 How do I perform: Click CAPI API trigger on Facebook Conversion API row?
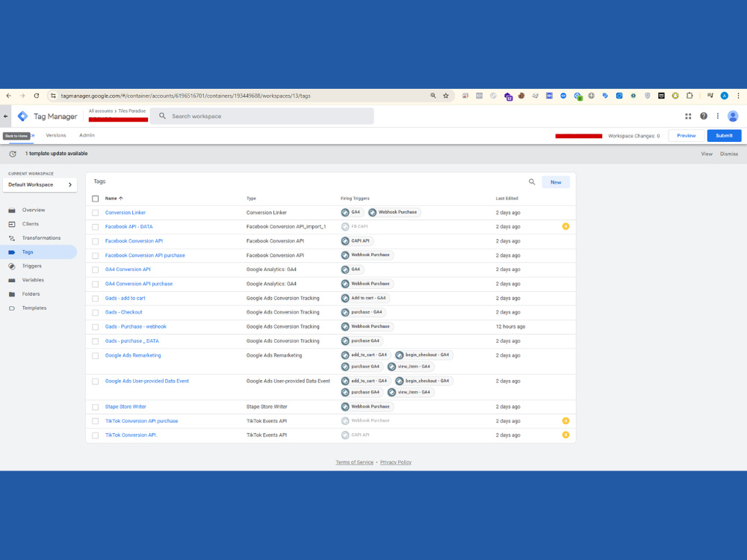(x=356, y=241)
